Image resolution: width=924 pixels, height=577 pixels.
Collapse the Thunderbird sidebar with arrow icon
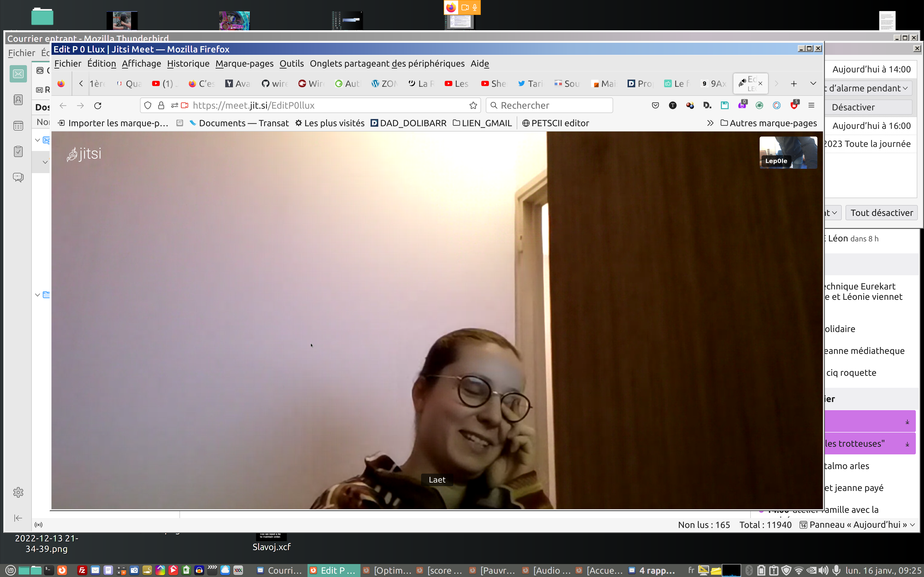(x=18, y=518)
